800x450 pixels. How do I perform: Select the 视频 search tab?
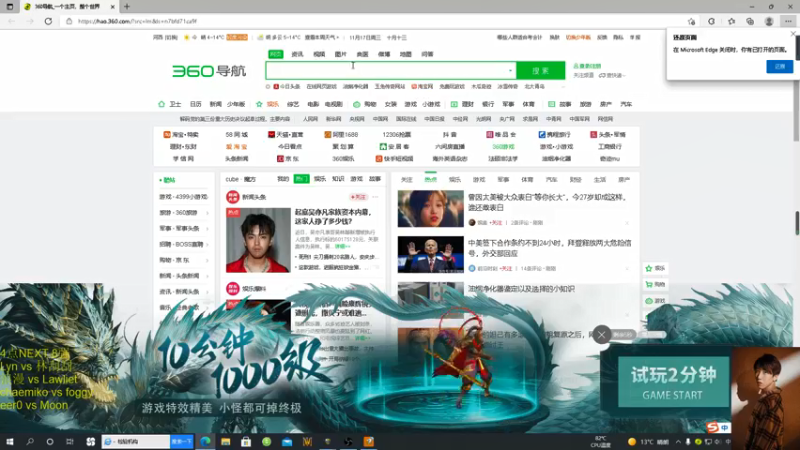[x=319, y=54]
